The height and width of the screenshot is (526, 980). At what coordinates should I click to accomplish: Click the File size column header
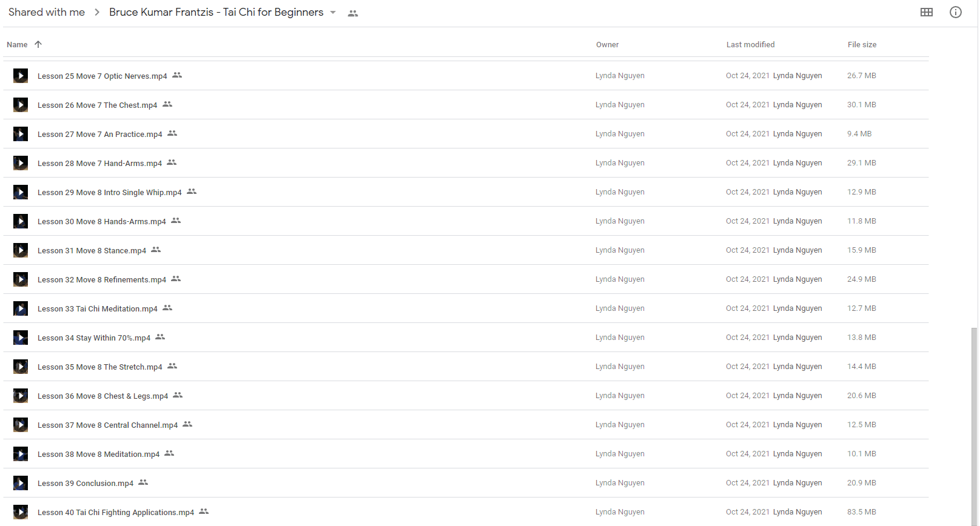862,45
